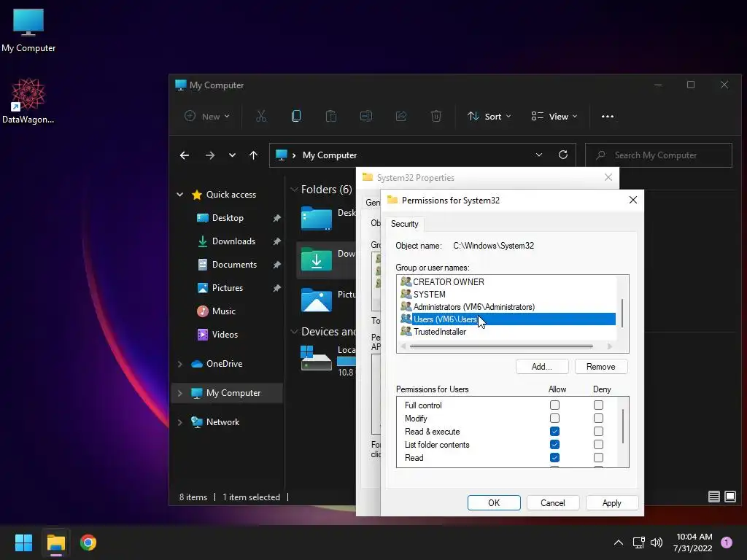Image resolution: width=747 pixels, height=560 pixels.
Task: Collapse the Folders (6) group
Action: pos(294,190)
